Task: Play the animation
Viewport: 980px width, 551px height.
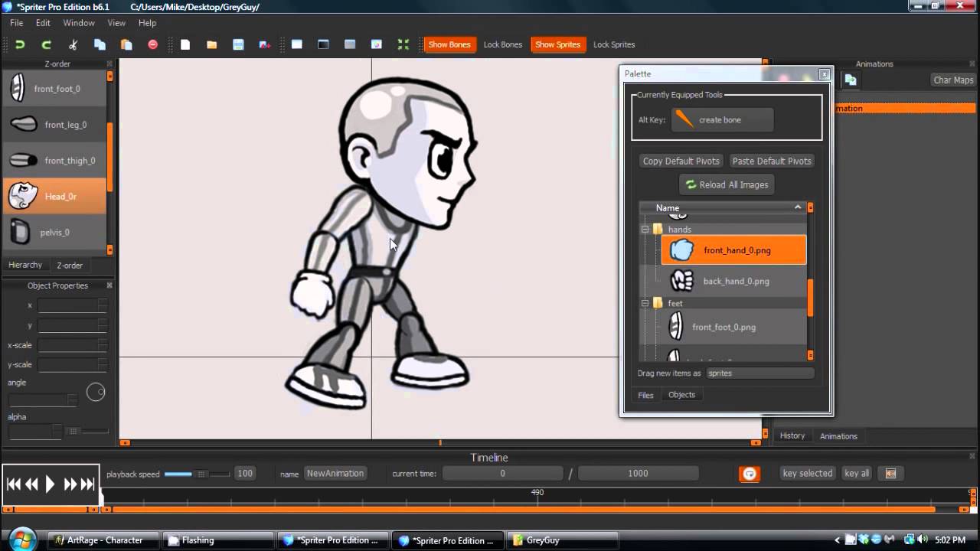Action: click(50, 484)
